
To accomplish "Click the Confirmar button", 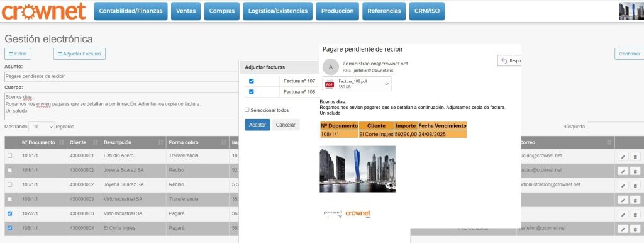I will pos(629,54).
